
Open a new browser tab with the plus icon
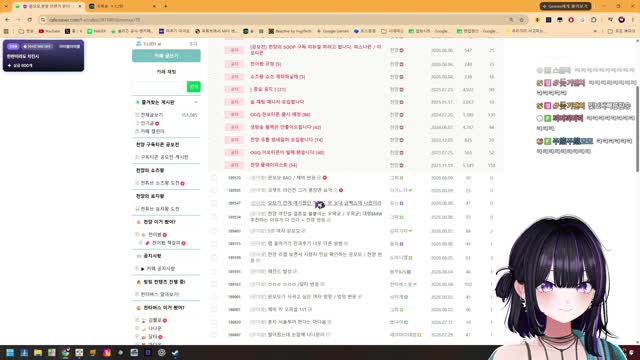166,6
